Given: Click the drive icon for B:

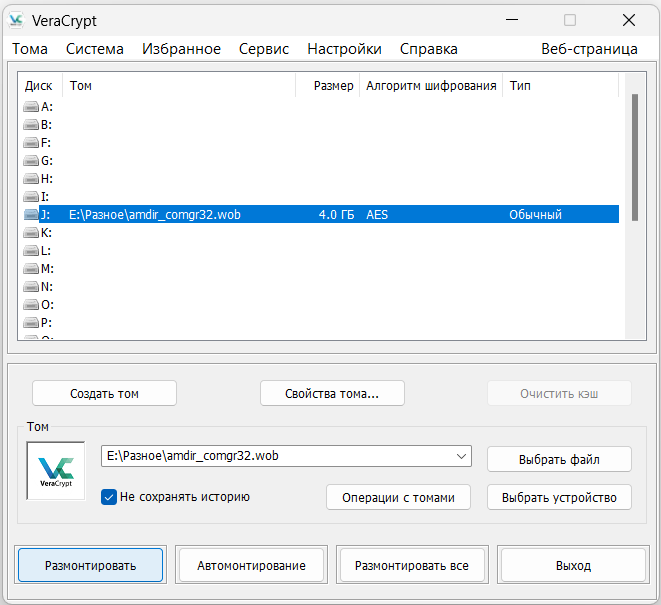Looking at the screenshot, I should coord(31,125).
